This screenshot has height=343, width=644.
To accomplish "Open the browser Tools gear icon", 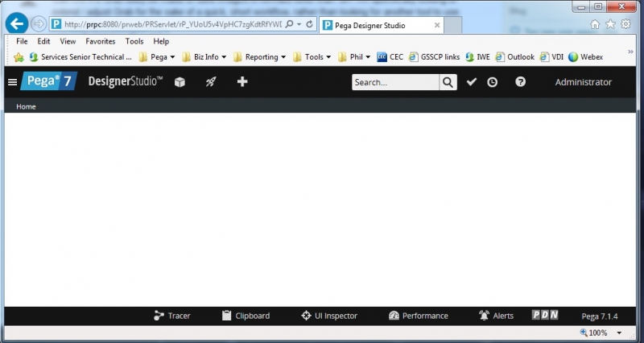I will tap(625, 24).
